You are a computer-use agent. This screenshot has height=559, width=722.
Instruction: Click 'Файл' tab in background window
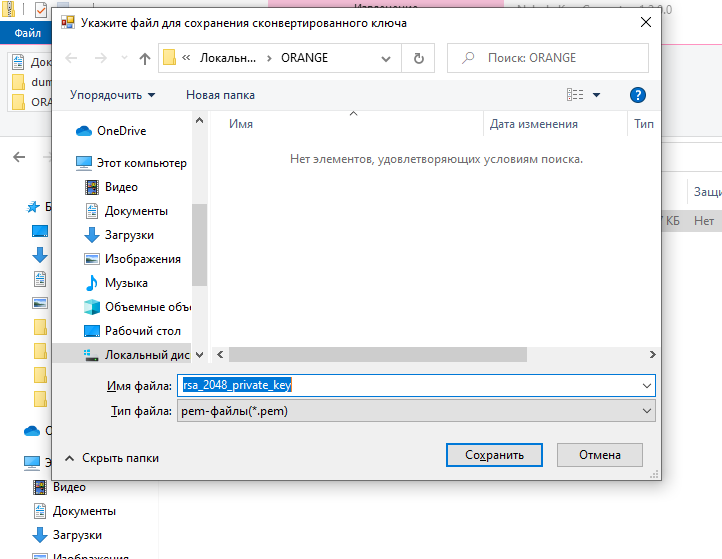27,33
